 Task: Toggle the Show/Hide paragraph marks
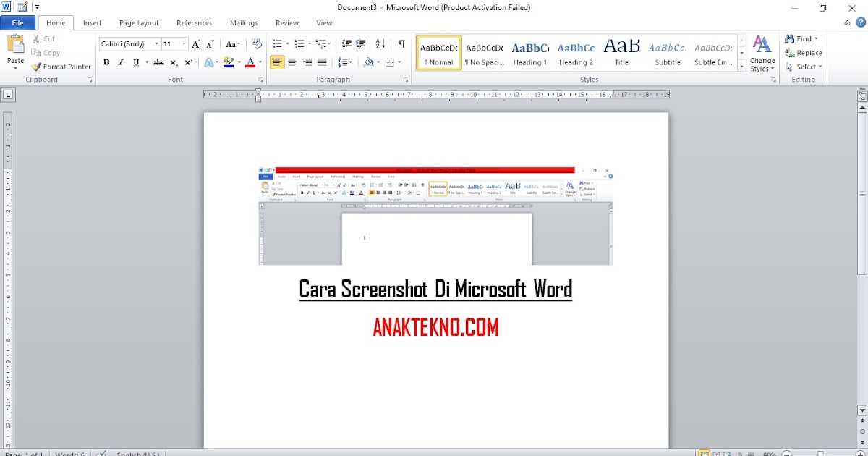pos(401,43)
